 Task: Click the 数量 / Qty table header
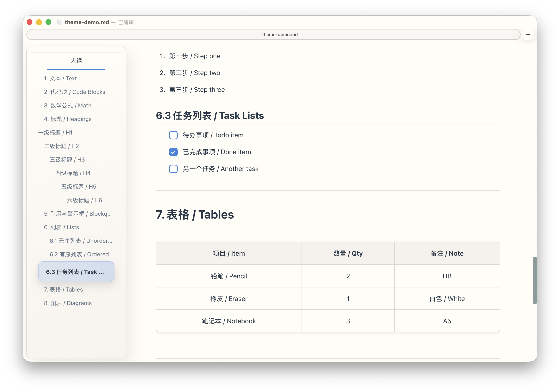(x=348, y=253)
